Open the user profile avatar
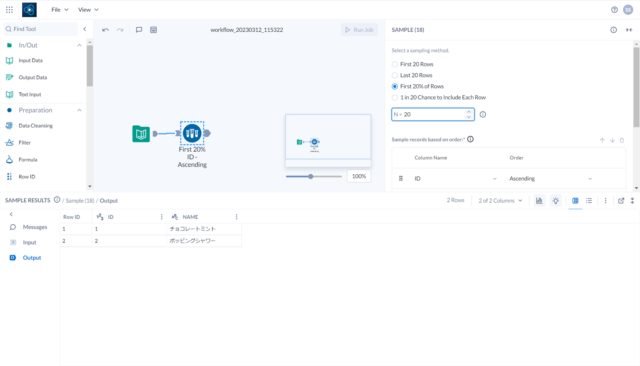640x366 pixels. pos(628,10)
